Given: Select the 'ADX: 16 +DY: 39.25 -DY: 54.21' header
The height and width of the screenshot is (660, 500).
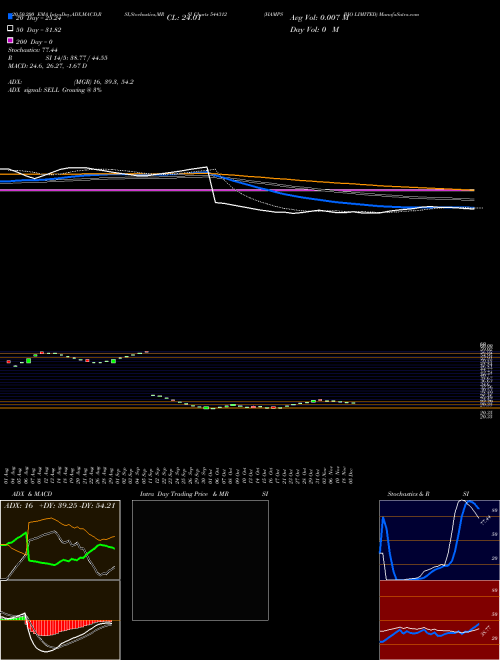Looking at the screenshot, I should tap(59, 506).
